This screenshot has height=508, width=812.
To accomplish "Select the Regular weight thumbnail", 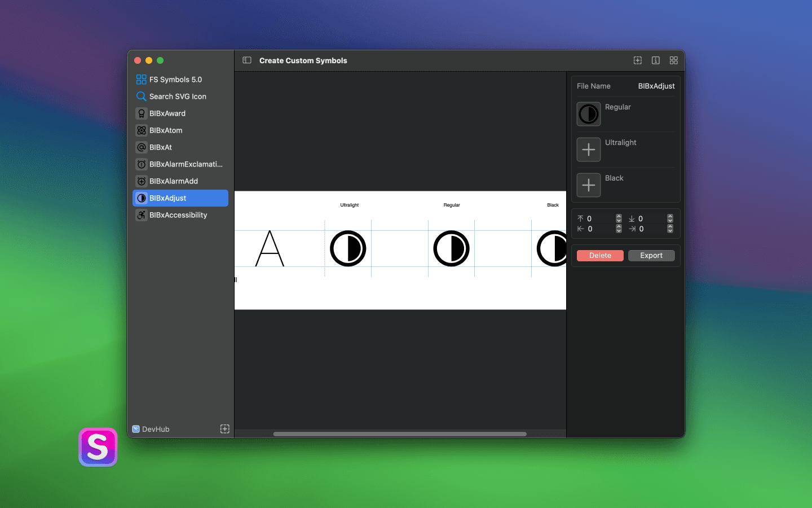I will 588,114.
